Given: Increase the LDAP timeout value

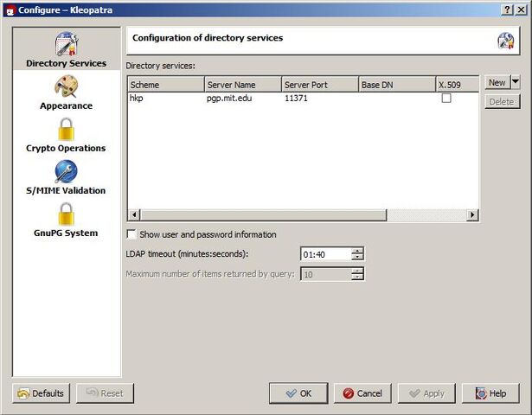Looking at the screenshot, I should [x=357, y=252].
